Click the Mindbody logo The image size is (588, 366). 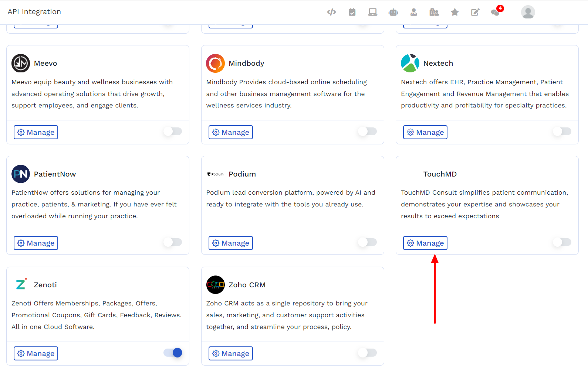click(215, 63)
